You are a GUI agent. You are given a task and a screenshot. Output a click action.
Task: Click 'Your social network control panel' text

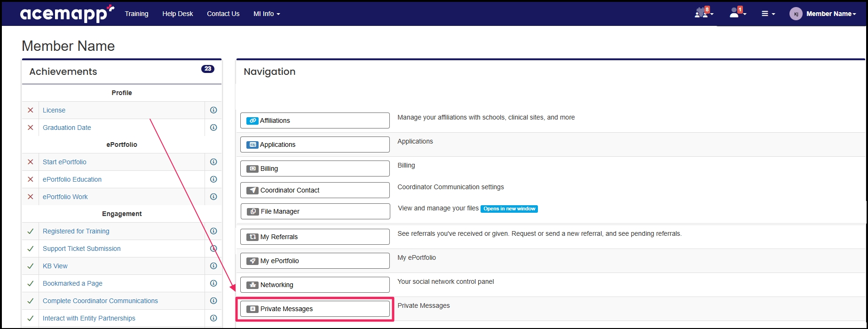[x=446, y=281]
